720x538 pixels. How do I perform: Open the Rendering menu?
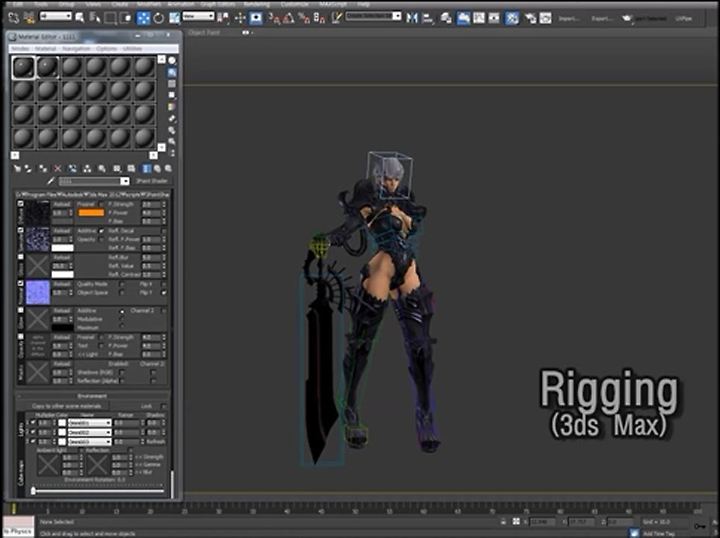click(257, 4)
